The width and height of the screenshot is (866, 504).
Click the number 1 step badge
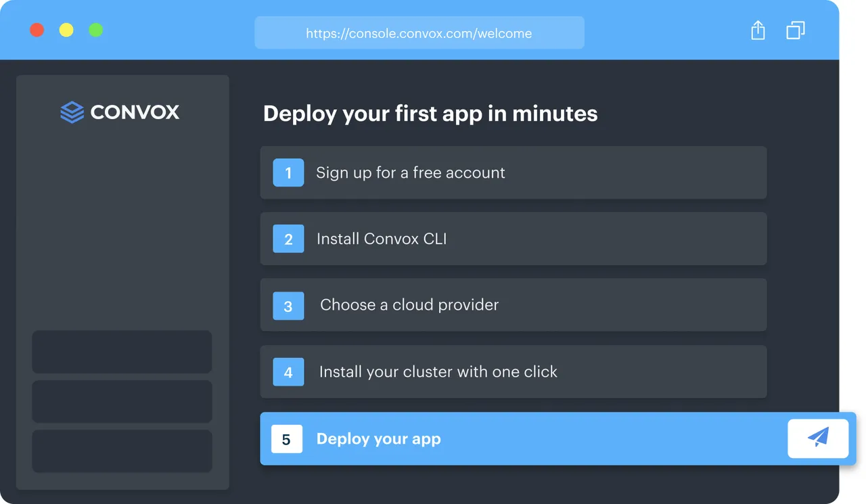click(288, 173)
